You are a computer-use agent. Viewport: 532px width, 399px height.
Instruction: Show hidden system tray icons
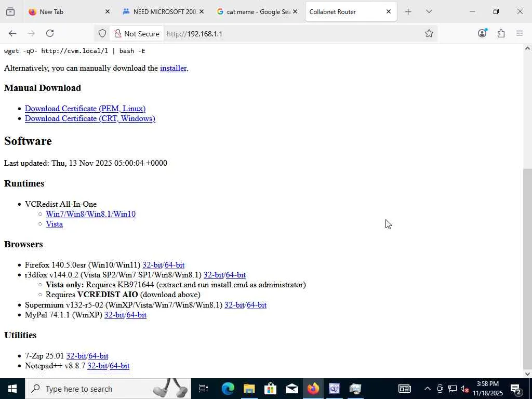(428, 389)
